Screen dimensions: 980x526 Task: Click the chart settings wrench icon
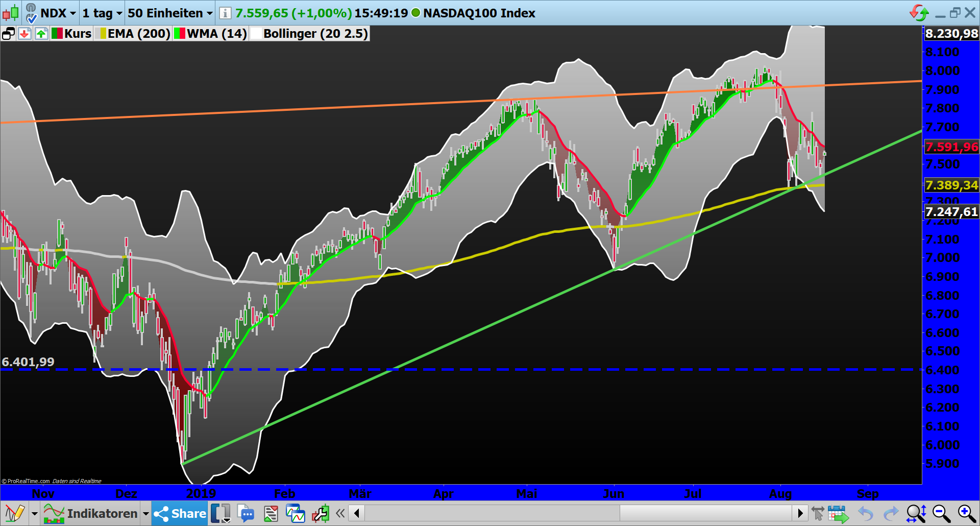click(321, 513)
